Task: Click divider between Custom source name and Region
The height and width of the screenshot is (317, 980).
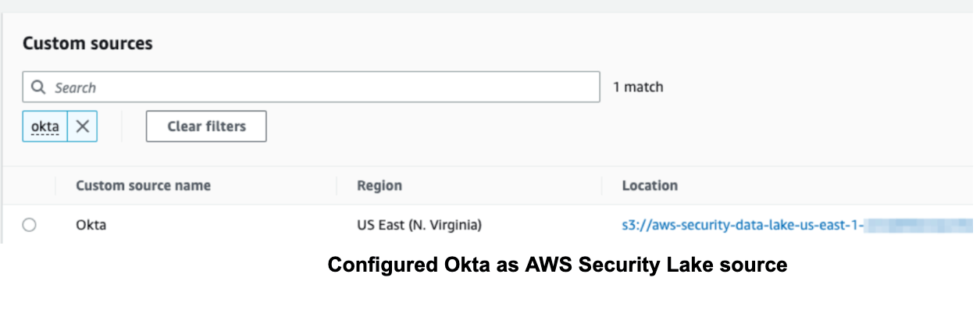Action: (337, 186)
